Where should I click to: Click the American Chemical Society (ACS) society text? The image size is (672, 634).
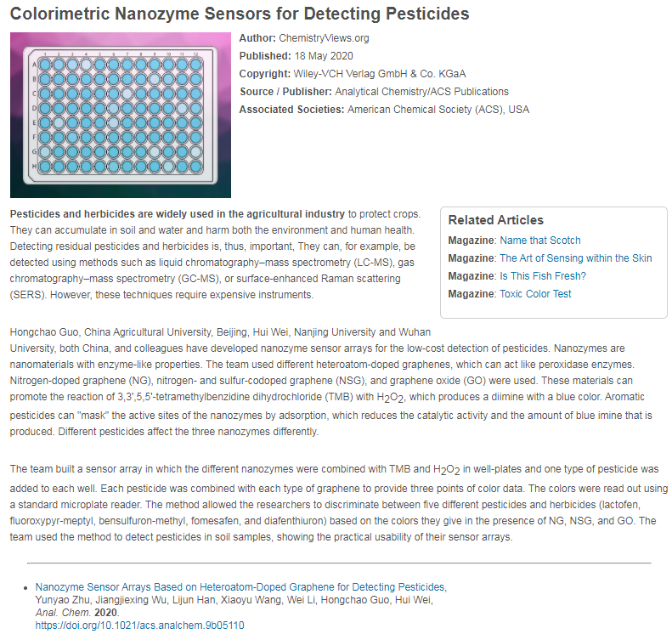(438, 110)
